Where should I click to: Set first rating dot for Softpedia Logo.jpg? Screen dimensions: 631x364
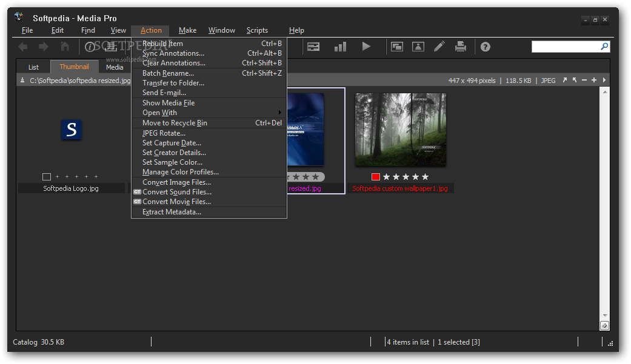pyautogui.click(x=57, y=177)
